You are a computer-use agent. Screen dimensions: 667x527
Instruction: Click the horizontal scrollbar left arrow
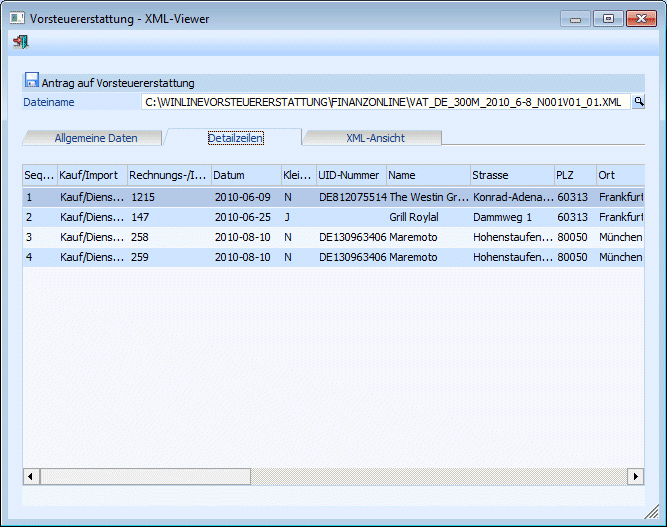click(31, 476)
